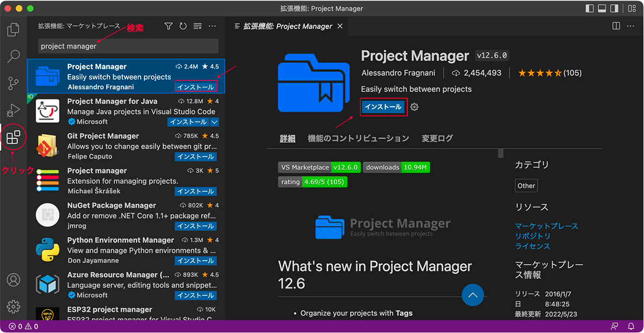Click the gear icon beside install button
The width and height of the screenshot is (644, 333).
[x=414, y=107]
